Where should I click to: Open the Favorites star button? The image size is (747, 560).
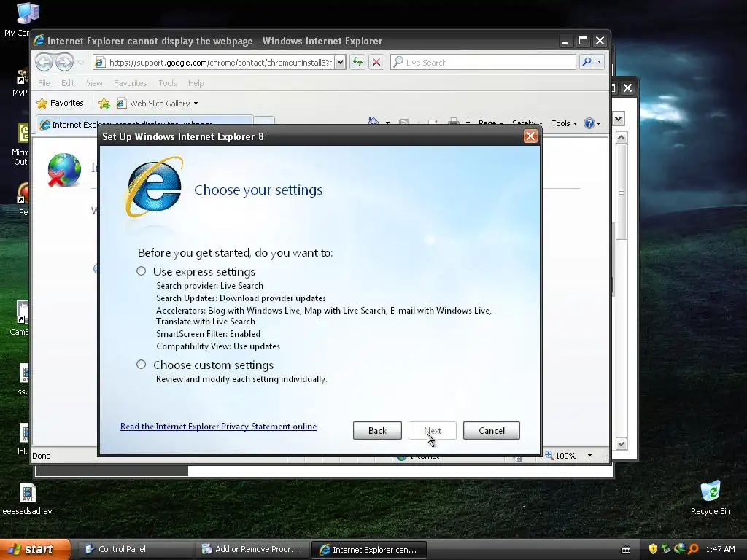click(x=60, y=103)
